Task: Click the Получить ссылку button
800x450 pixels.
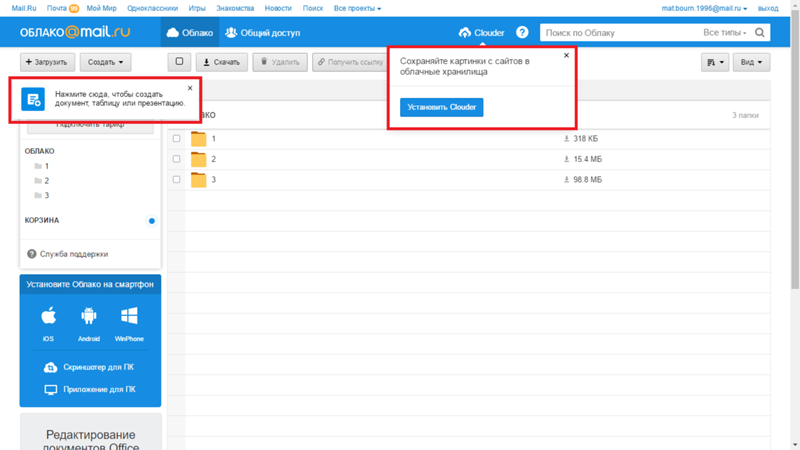Action: [x=350, y=62]
